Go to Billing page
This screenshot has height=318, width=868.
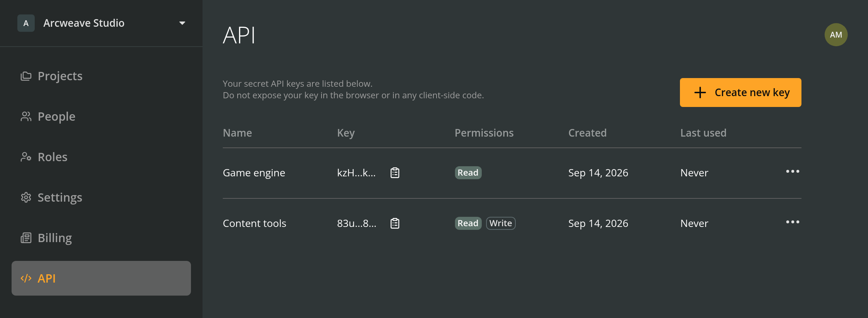(101, 238)
